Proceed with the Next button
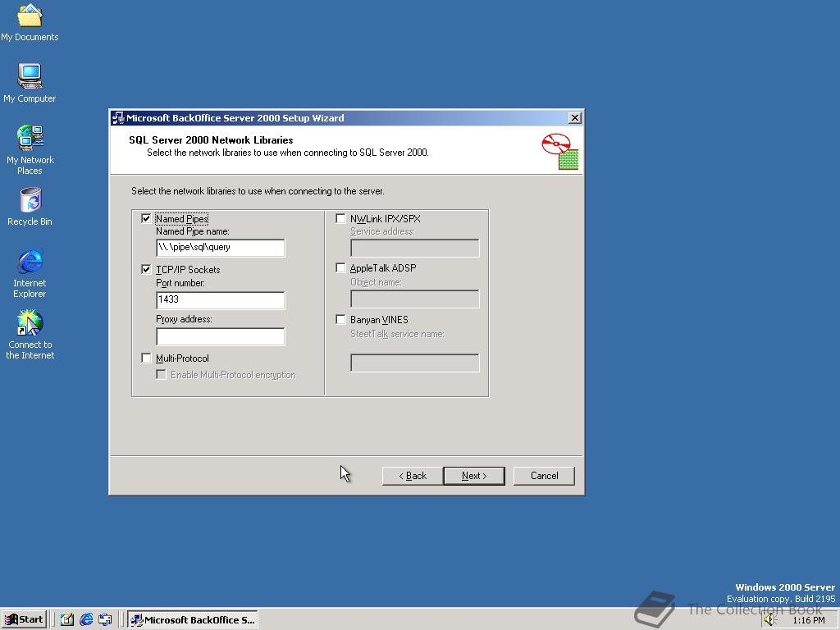This screenshot has width=840, height=630. [474, 476]
